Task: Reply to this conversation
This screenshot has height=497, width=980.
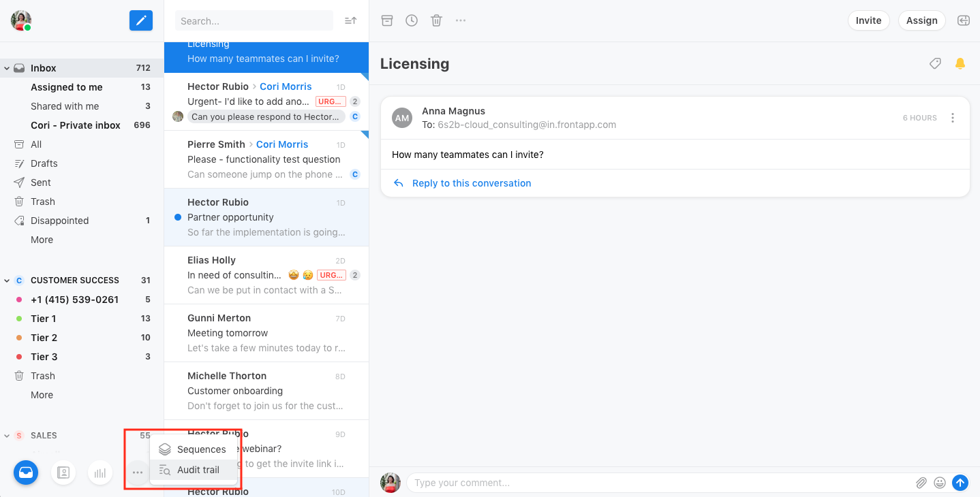Action: click(x=472, y=183)
